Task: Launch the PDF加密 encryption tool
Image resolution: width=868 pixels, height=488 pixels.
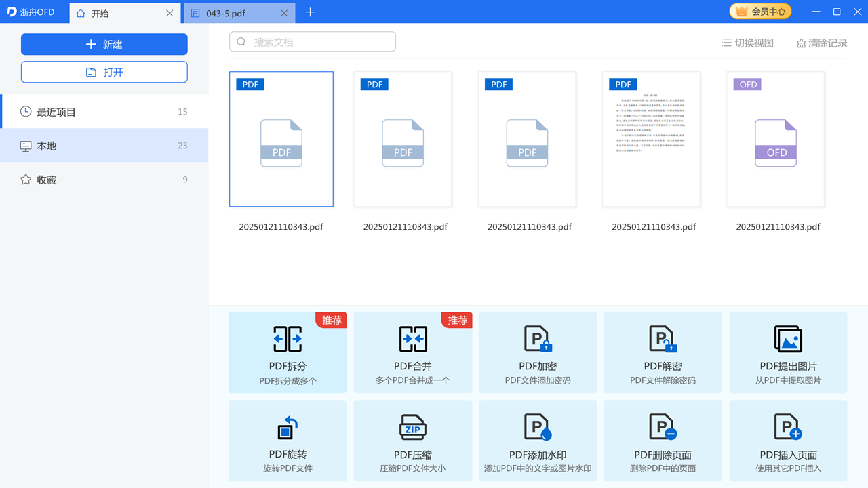Action: pos(538,352)
